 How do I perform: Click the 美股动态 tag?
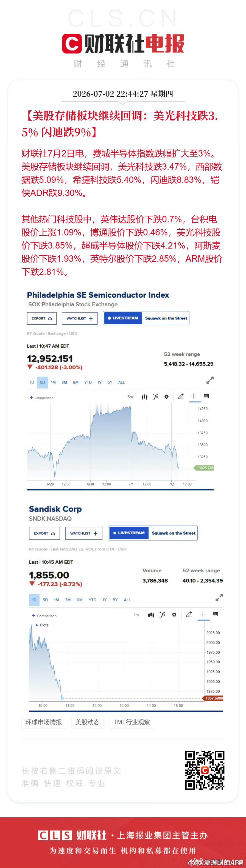click(x=87, y=722)
